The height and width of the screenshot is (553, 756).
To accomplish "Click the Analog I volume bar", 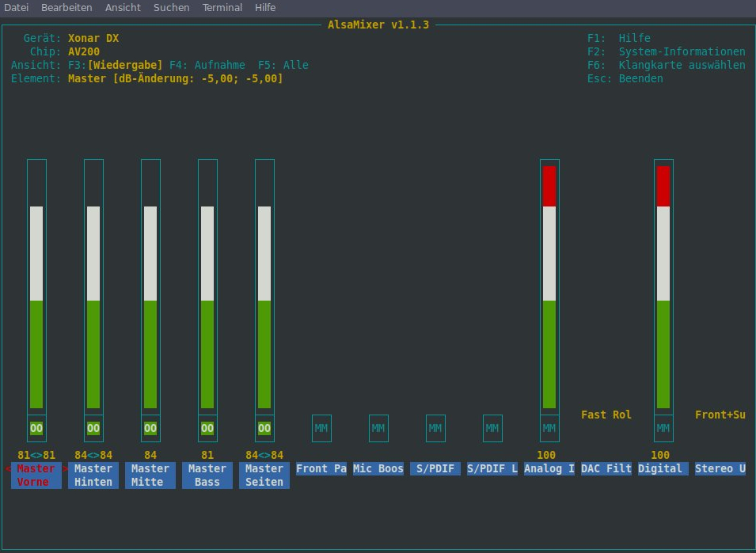I will click(x=549, y=287).
